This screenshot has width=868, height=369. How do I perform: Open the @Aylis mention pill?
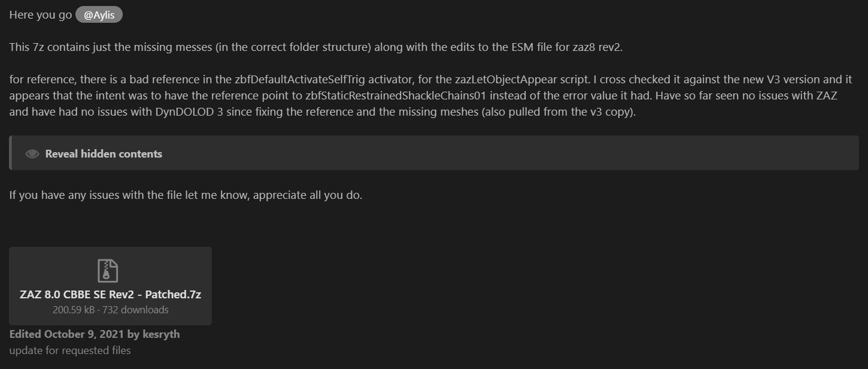(x=99, y=15)
